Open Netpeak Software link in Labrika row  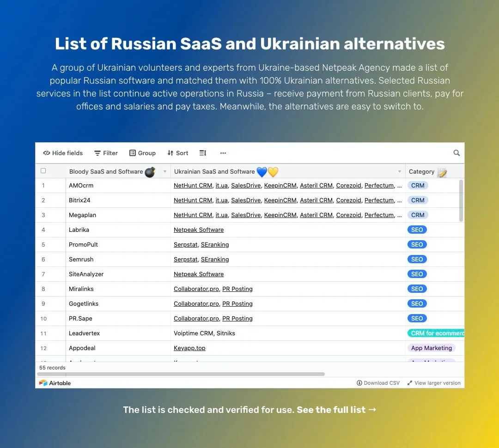(199, 230)
